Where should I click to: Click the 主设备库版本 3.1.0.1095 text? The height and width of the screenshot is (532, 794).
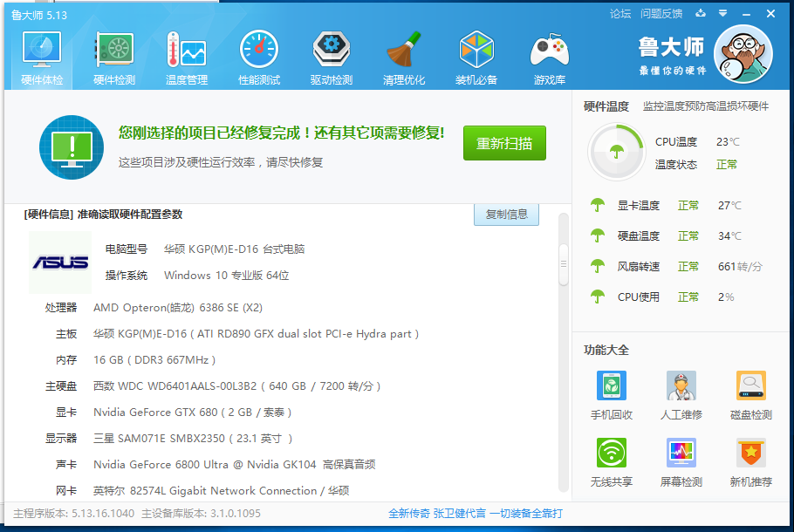click(201, 514)
